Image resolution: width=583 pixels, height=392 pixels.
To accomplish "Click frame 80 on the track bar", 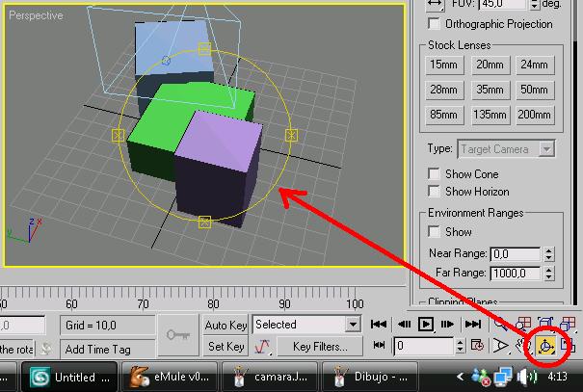I will [213, 303].
